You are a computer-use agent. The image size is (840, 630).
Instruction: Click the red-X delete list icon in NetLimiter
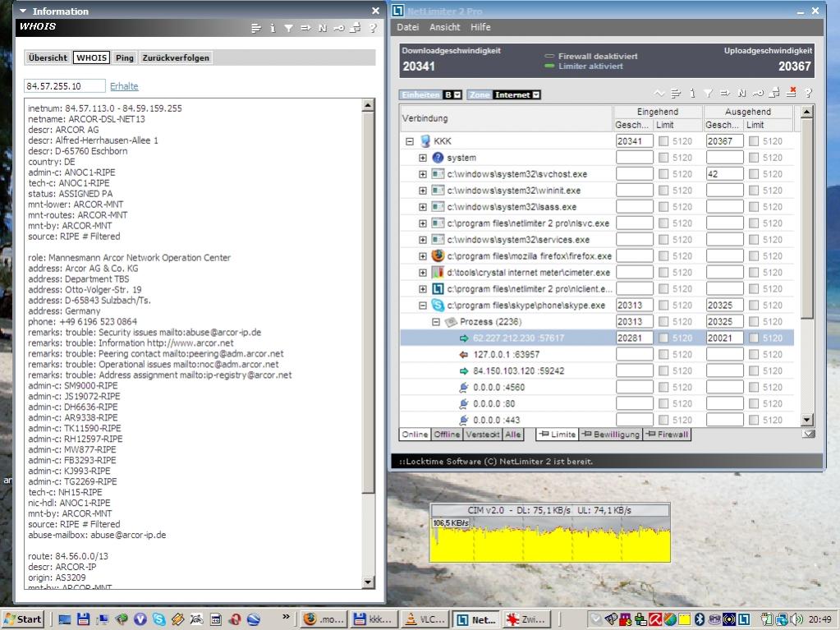click(x=792, y=93)
